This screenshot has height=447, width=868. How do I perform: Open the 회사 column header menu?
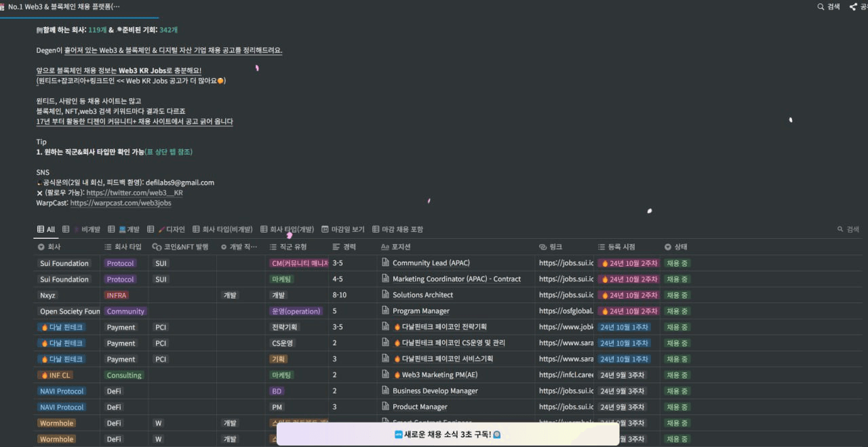pyautogui.click(x=67, y=247)
